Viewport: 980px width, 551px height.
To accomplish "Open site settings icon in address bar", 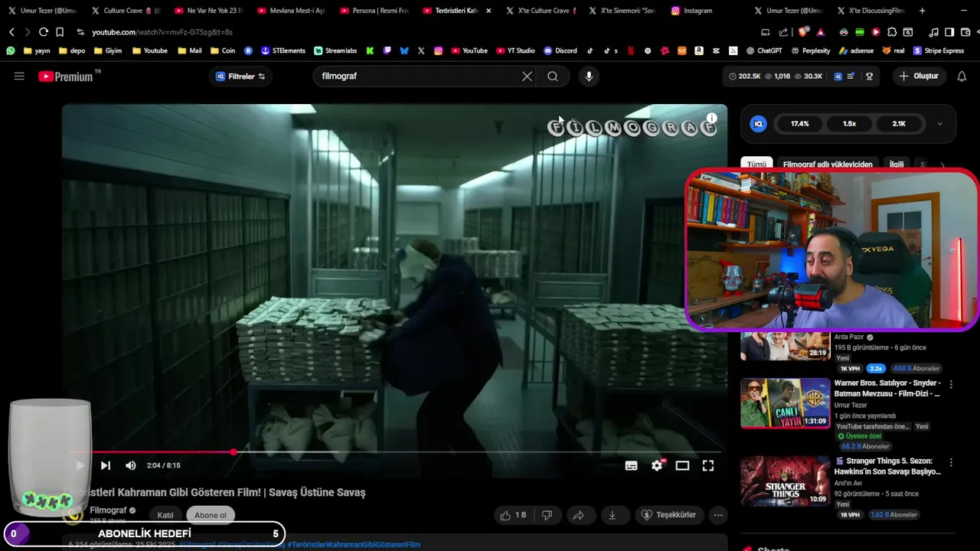I will 80,32.
